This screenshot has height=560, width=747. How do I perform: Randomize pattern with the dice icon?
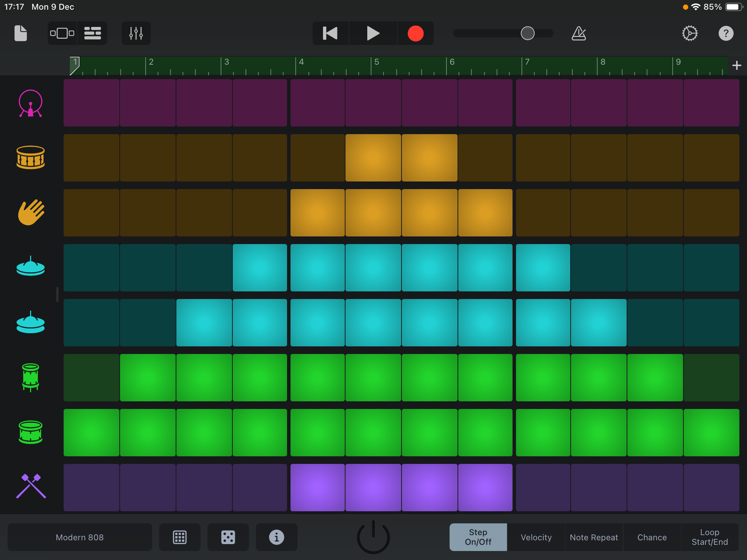[228, 537]
